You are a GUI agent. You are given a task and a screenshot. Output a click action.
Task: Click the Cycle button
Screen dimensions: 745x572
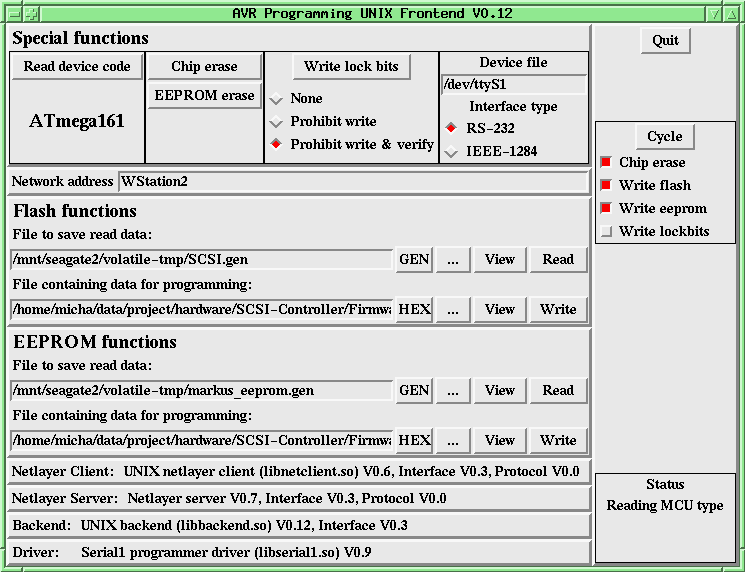pyautogui.click(x=665, y=136)
